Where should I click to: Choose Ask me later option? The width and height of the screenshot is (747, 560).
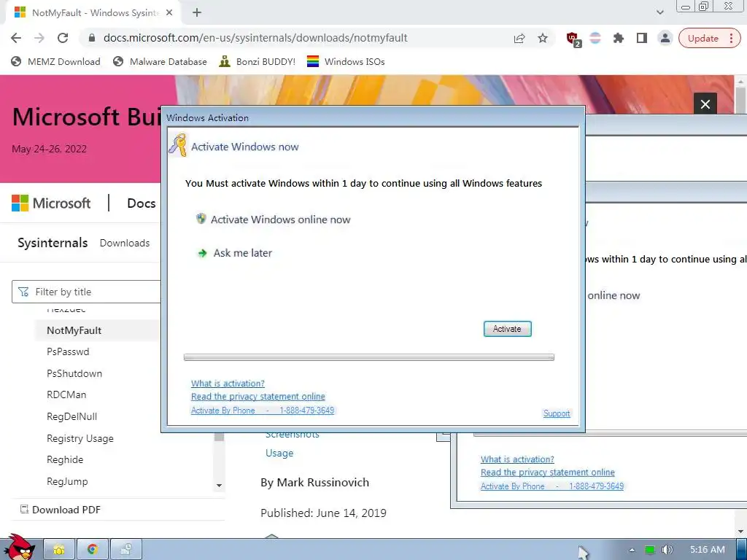click(x=242, y=253)
